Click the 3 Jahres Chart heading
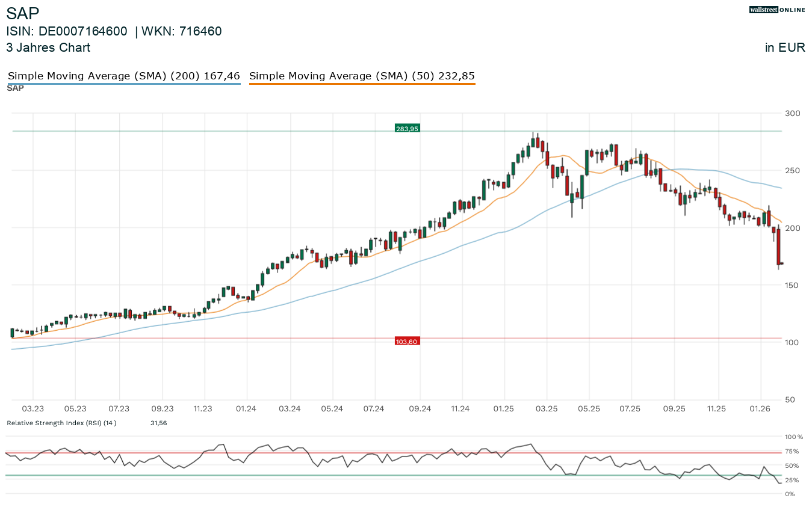 coord(48,48)
